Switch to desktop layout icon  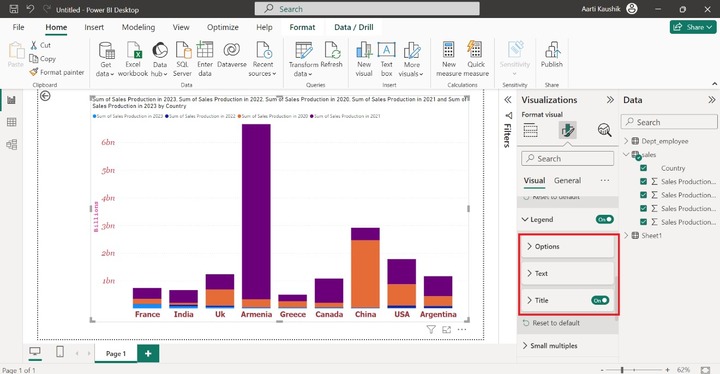coord(35,352)
